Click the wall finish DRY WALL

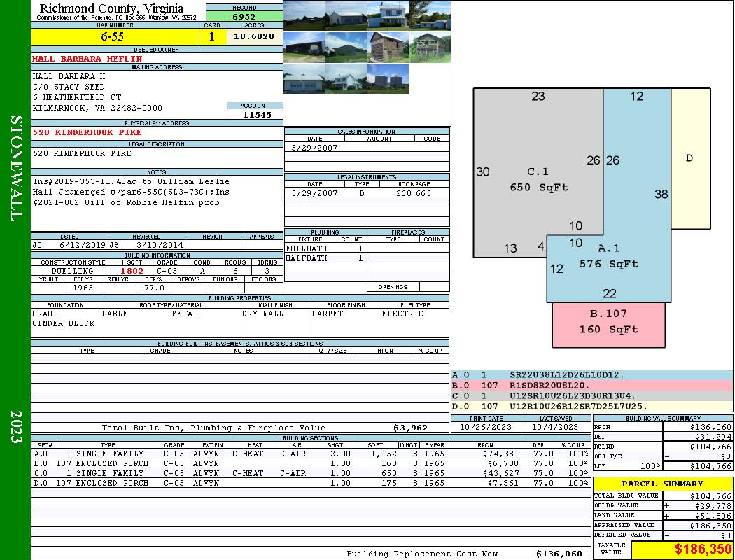pyautogui.click(x=262, y=314)
